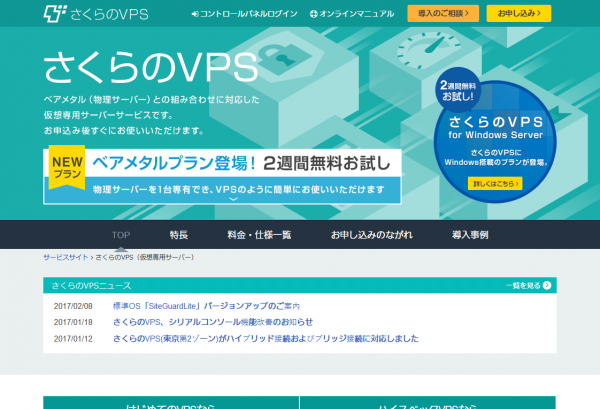Click the さくらのVPSニュース section header
Screen dimensions: 600x409
point(300,285)
